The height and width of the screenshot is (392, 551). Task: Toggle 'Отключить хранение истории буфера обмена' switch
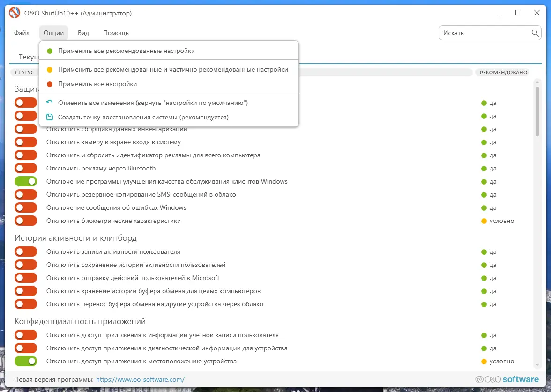26,291
